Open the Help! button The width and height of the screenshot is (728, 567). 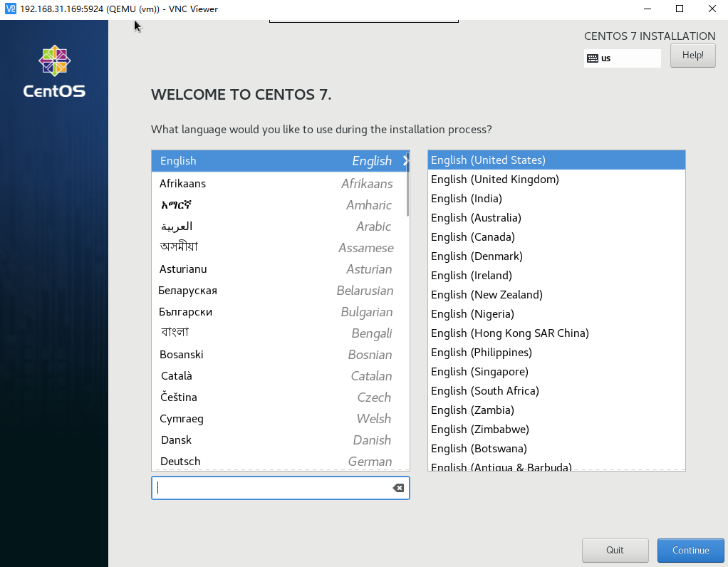tap(692, 56)
